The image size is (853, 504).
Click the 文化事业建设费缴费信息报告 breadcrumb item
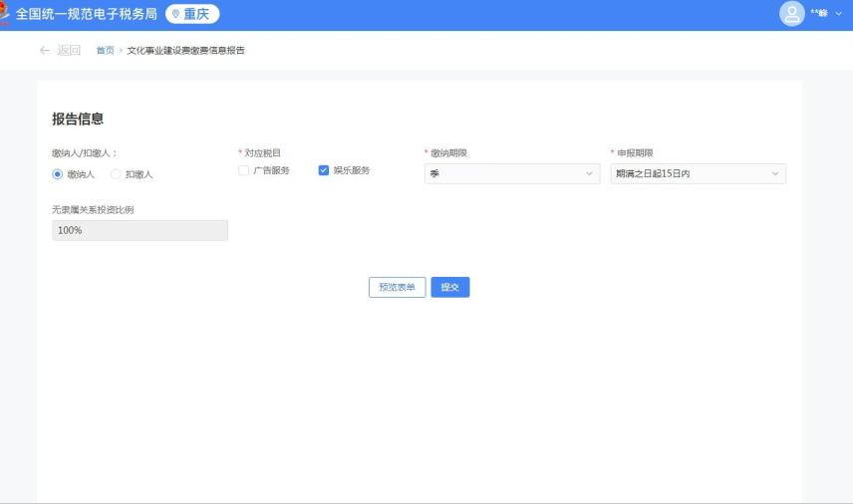click(x=185, y=50)
